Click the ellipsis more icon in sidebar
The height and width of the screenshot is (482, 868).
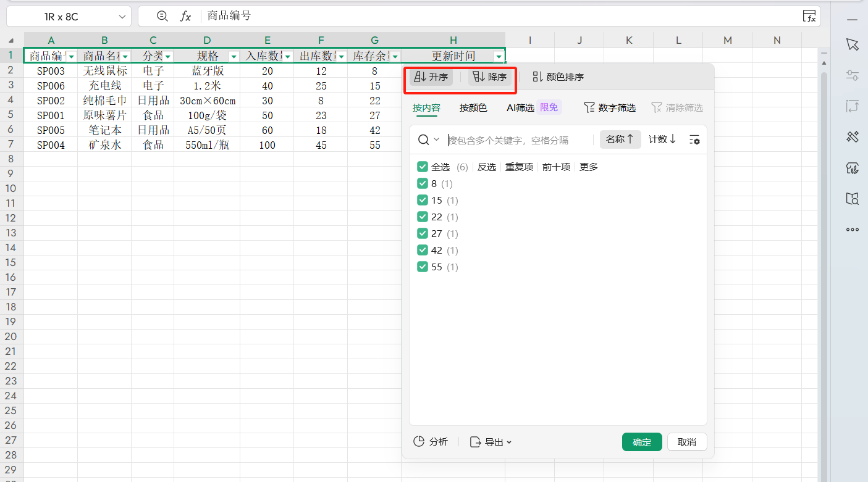[852, 230]
